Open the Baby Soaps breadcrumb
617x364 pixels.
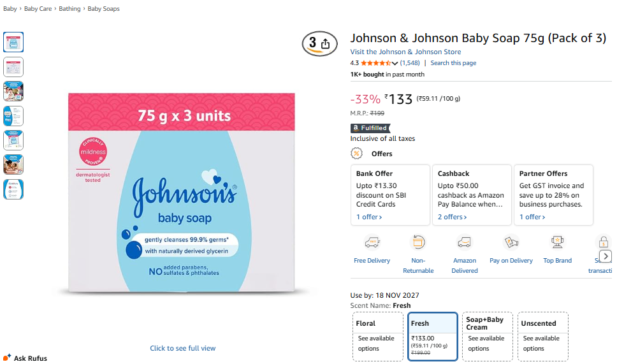pos(103,9)
